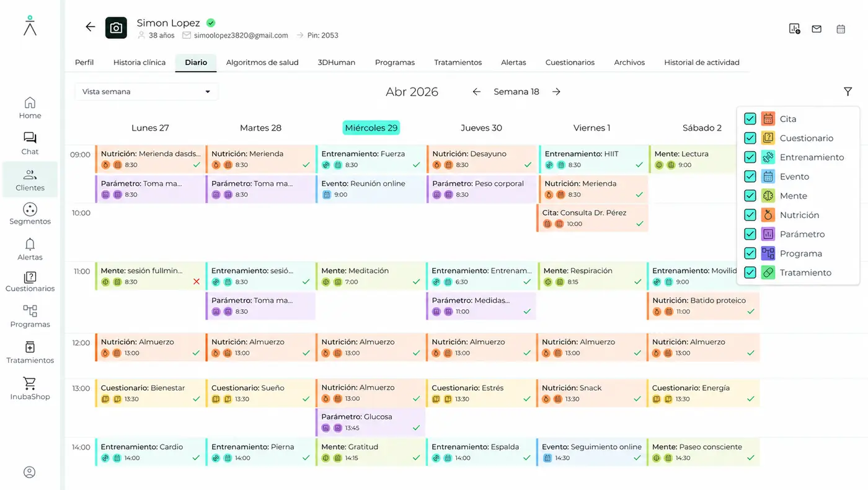Viewport: 868px width, 490px height.
Task: Open the Nutrición: Batido proteico entry
Action: tap(703, 306)
